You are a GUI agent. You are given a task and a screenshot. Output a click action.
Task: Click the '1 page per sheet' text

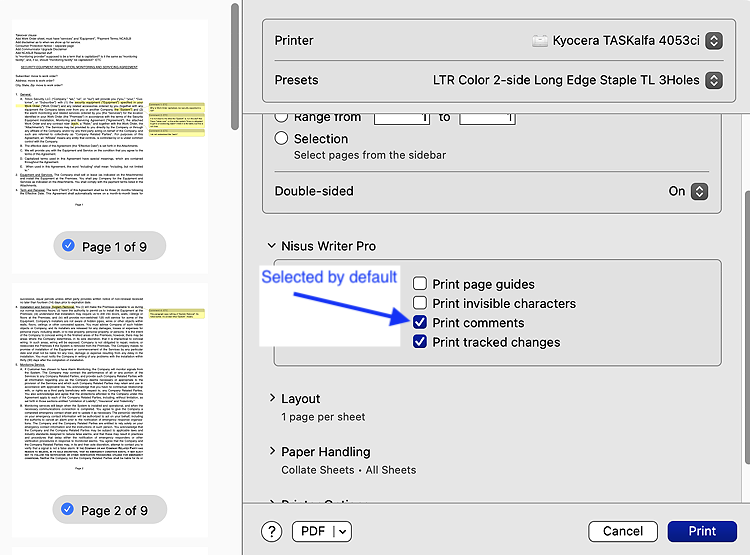pos(323,417)
